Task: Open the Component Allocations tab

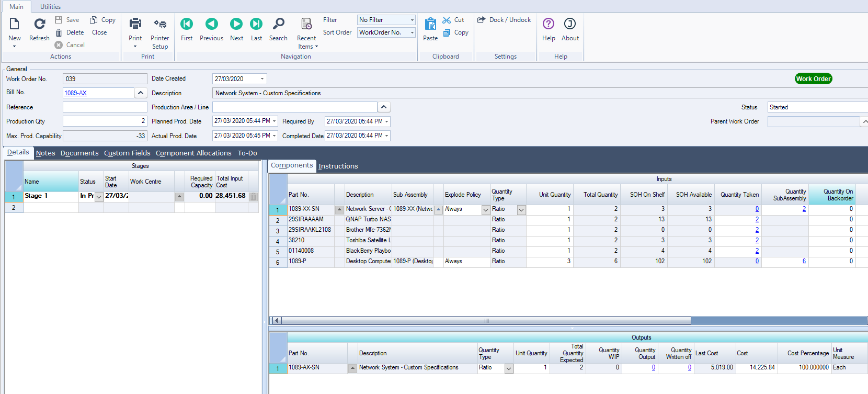Action: pos(193,153)
